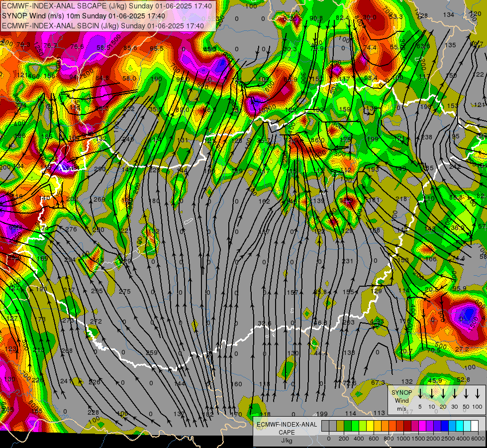This screenshot has width=487, height=448.
Task: Pick the olive swatch in CAPE legend
Action: [x=340, y=426]
